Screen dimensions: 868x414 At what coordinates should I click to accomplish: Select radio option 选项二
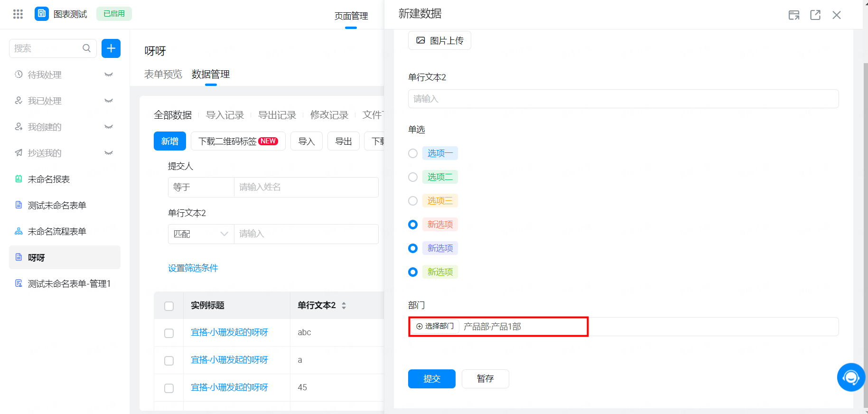[413, 177]
